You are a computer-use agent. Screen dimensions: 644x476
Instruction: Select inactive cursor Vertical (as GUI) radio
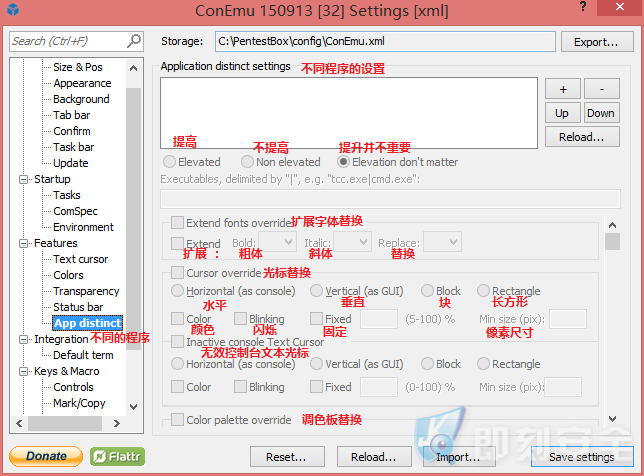pos(316,364)
